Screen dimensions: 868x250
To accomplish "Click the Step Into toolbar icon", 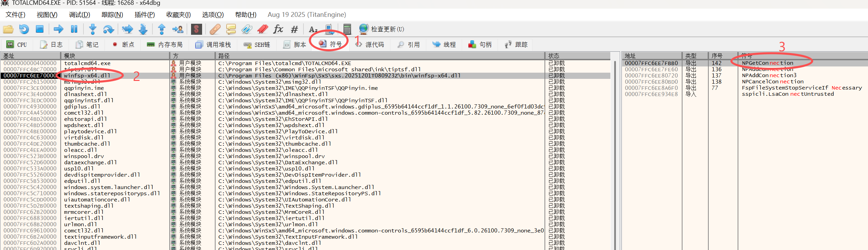I will coord(92,29).
